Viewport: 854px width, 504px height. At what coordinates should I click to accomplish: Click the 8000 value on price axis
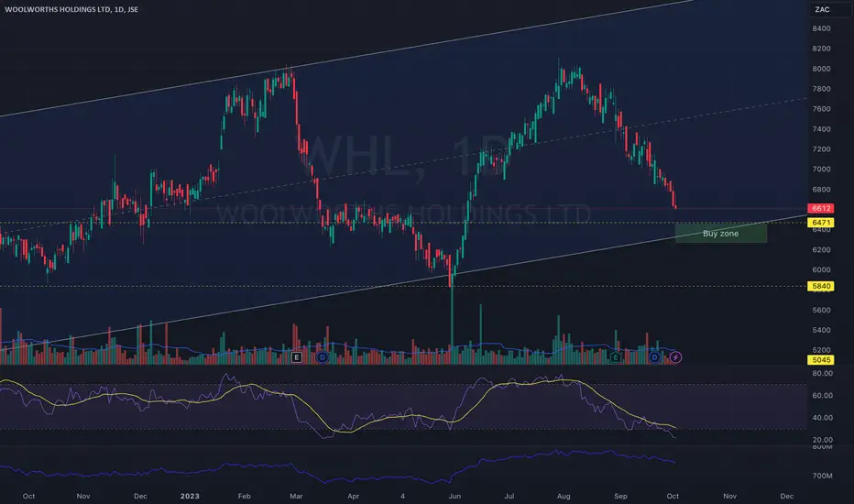tap(821, 69)
